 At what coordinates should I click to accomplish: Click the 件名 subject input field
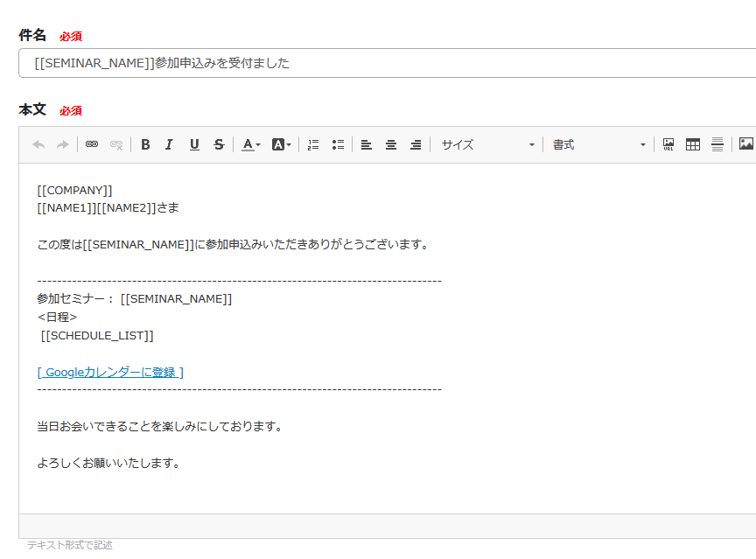387,63
